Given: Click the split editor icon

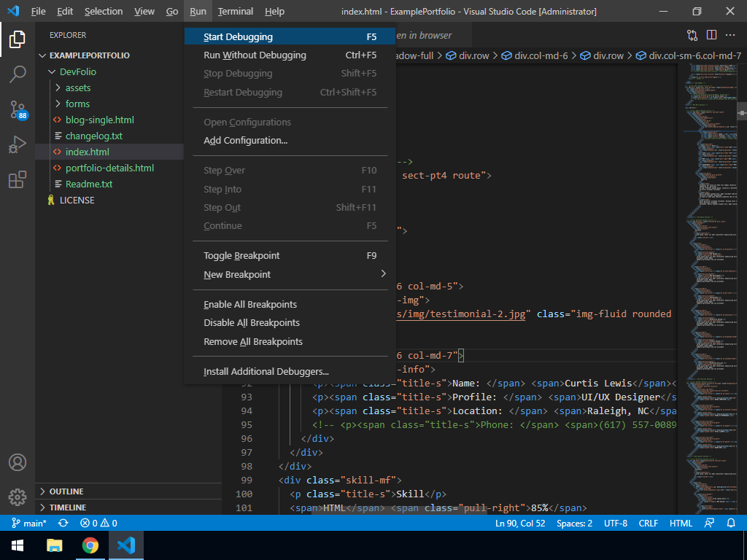Looking at the screenshot, I should pyautogui.click(x=711, y=35).
